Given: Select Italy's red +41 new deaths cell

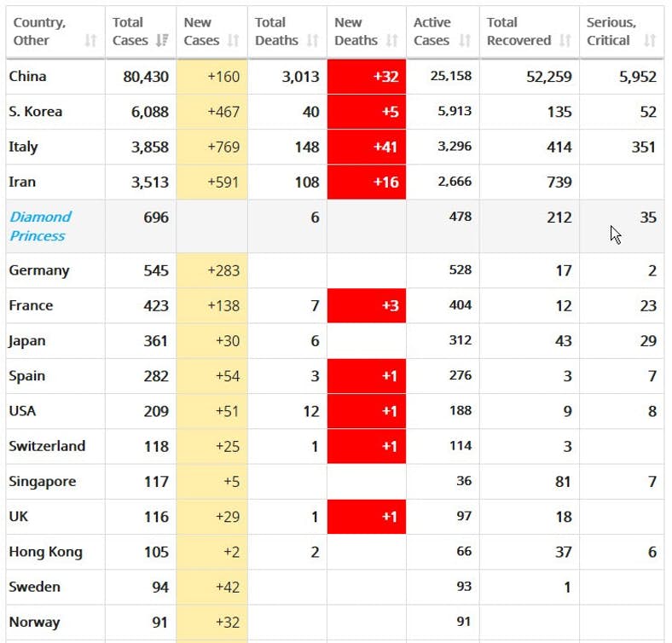Looking at the screenshot, I should pos(367,147).
